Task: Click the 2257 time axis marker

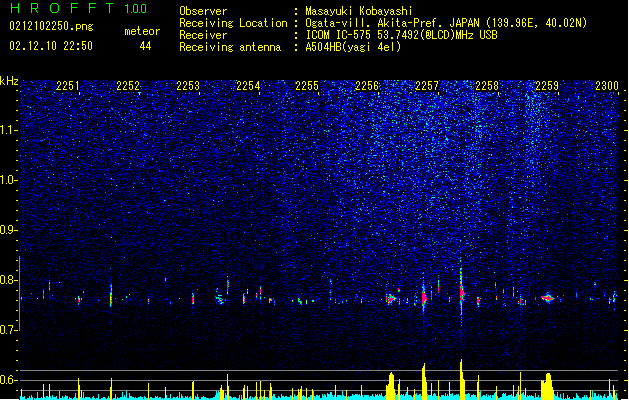Action: coord(427,86)
